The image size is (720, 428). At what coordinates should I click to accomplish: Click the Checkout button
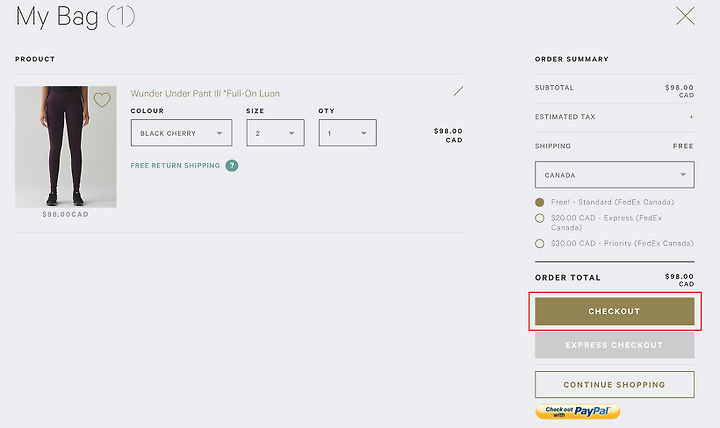(x=614, y=311)
